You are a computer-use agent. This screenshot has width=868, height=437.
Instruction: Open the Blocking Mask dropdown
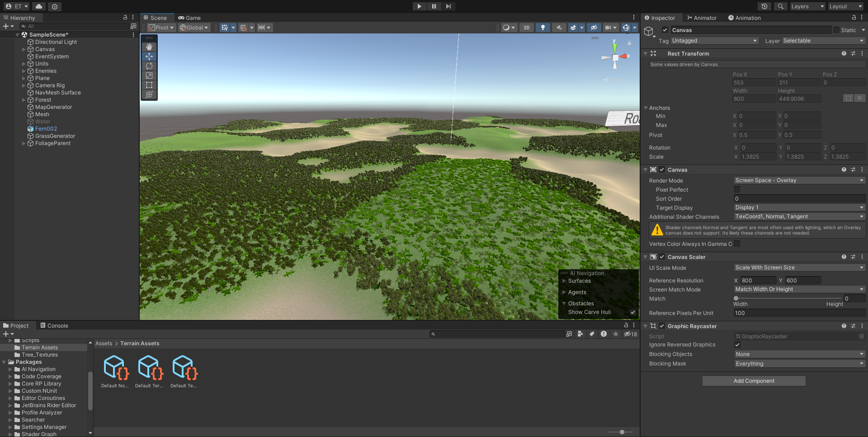tap(799, 363)
